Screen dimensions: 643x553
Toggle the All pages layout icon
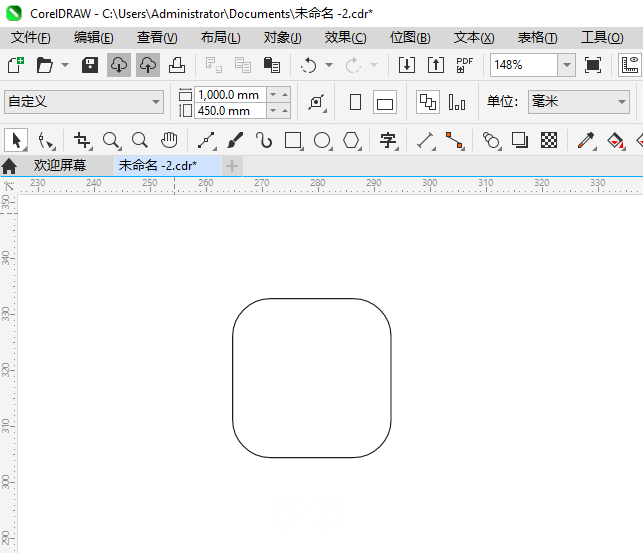(428, 102)
